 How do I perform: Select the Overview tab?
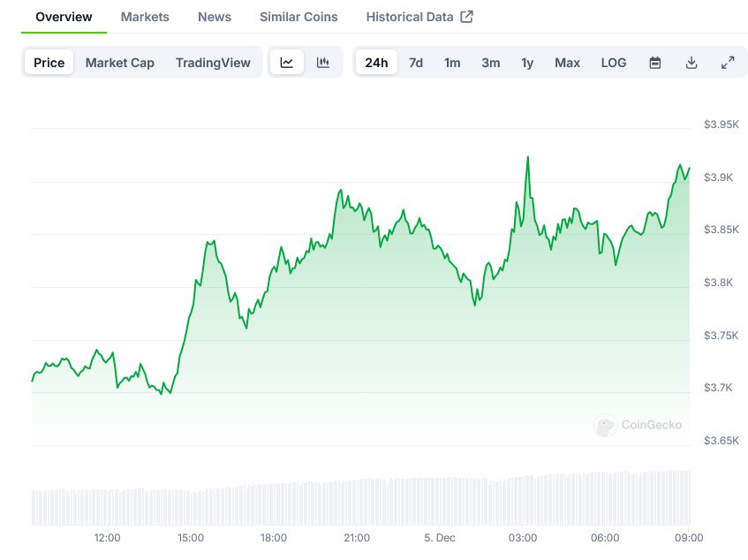64,17
